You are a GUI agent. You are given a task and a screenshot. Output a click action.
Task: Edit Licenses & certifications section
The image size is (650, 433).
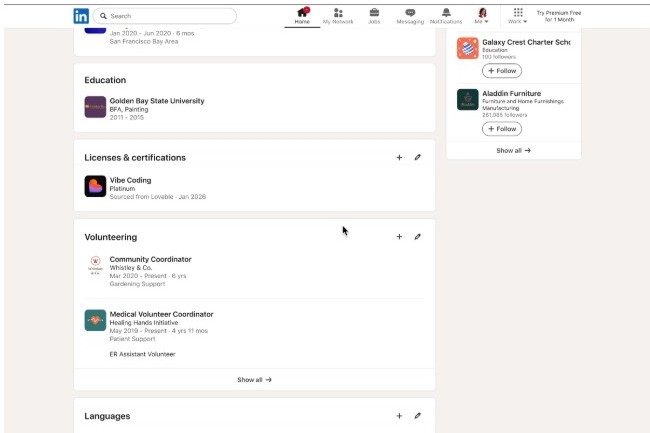[418, 157]
